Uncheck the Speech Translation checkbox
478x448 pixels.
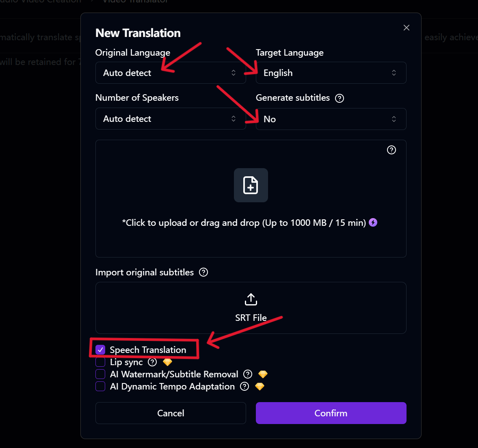point(100,350)
